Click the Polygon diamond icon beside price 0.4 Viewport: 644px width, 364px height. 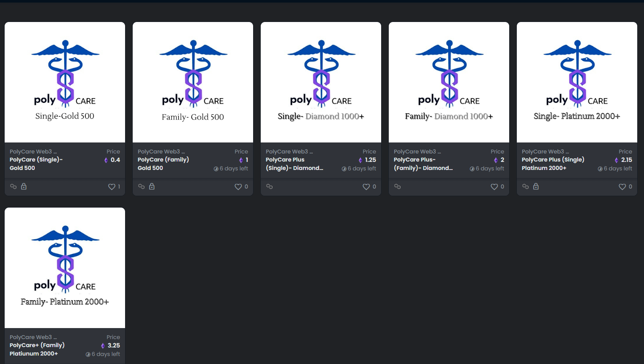tap(105, 160)
